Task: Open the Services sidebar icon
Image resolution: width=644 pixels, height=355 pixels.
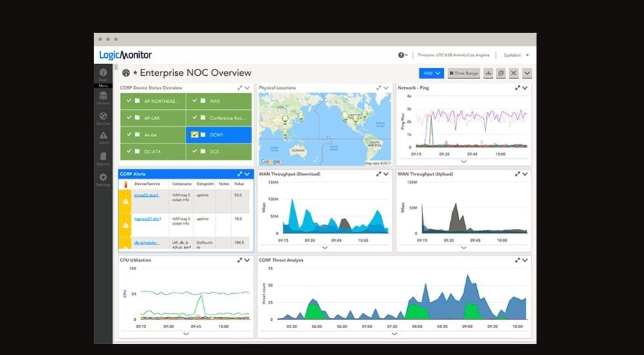Action: tap(103, 118)
